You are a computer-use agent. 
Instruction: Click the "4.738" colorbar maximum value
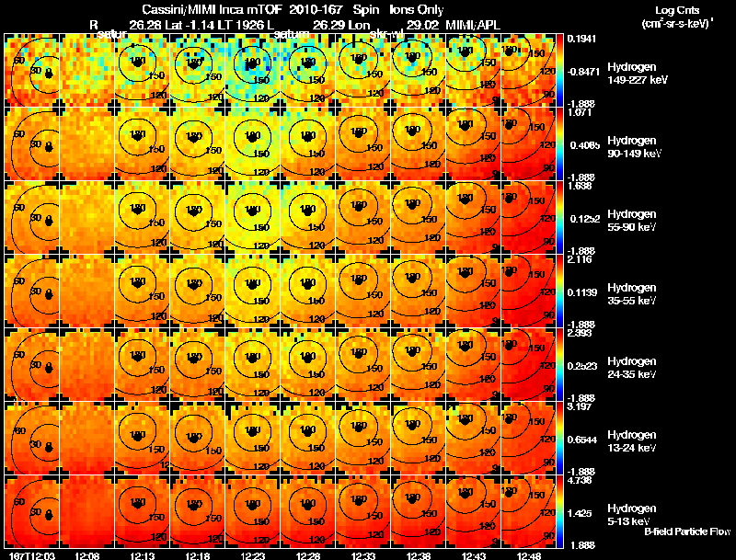pyautogui.click(x=580, y=480)
